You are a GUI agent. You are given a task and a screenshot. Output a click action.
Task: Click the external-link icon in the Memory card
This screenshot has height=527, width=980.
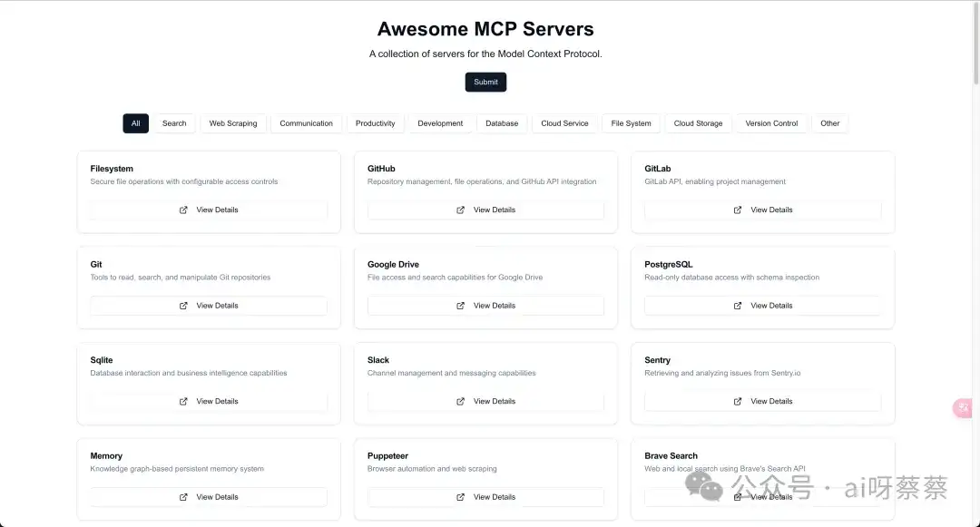coord(183,497)
